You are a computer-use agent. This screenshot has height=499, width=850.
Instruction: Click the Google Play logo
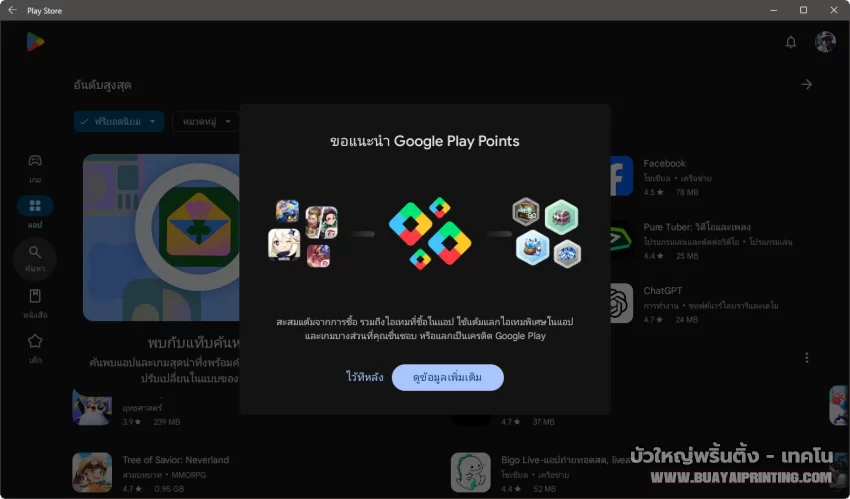pyautogui.click(x=35, y=41)
